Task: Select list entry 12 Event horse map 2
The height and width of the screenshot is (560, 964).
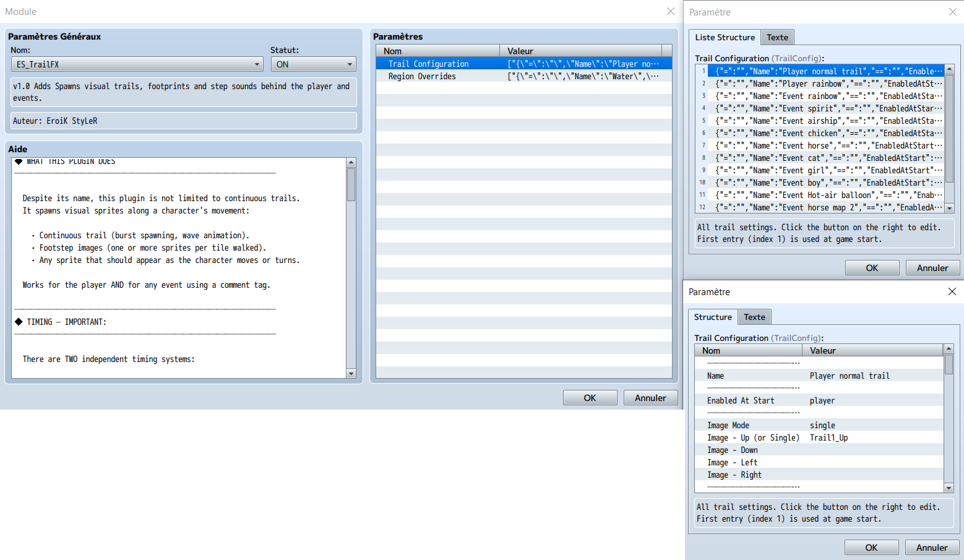Action: pyautogui.click(x=820, y=207)
